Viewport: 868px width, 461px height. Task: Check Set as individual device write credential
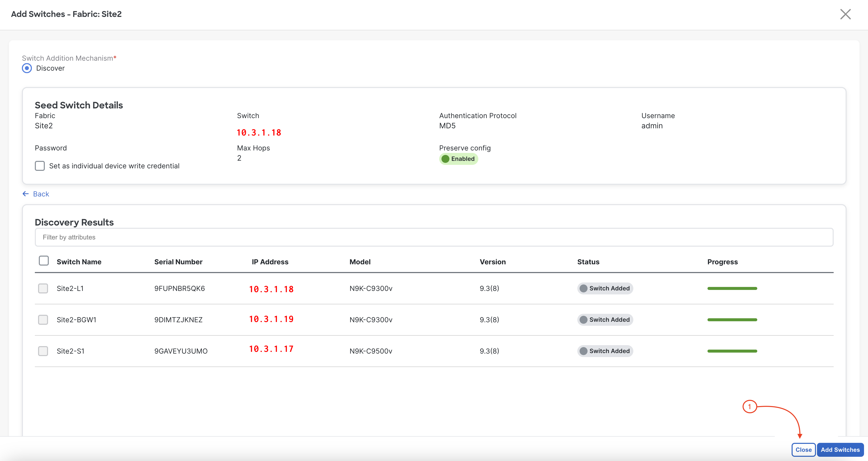point(40,166)
